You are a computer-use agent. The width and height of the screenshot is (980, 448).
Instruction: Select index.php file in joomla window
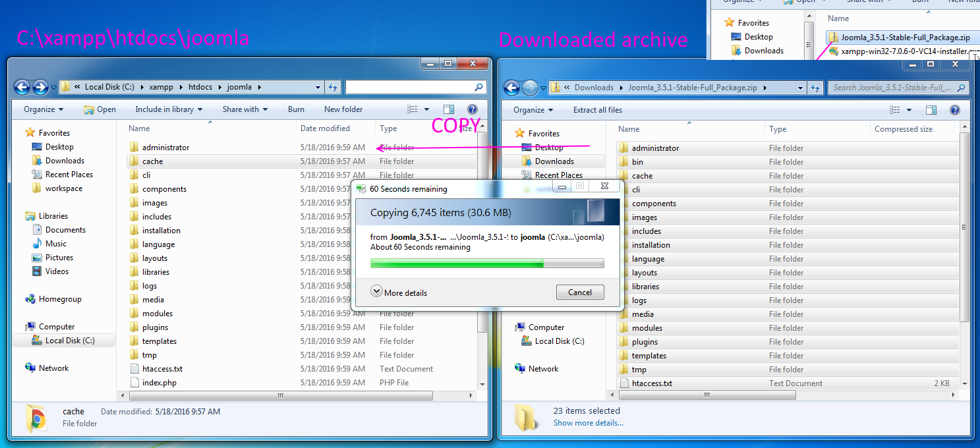[x=159, y=383]
